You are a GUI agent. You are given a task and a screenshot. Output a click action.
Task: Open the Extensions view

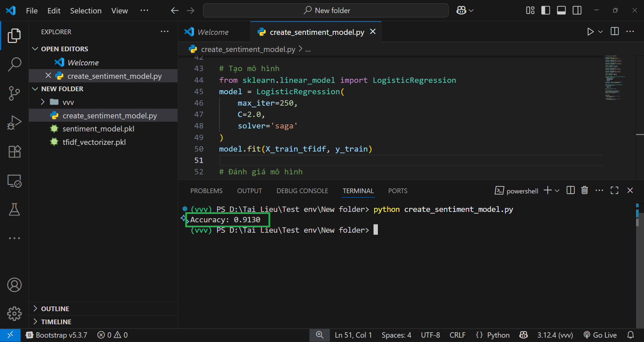pos(14,152)
